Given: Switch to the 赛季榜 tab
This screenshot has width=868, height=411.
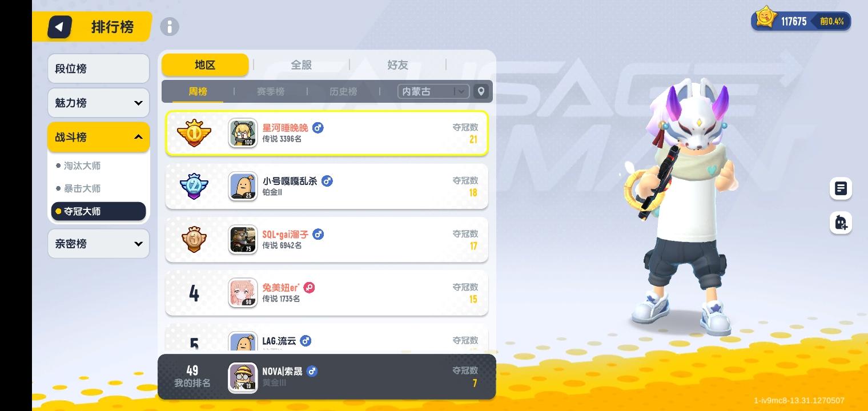Looking at the screenshot, I should click(x=271, y=91).
